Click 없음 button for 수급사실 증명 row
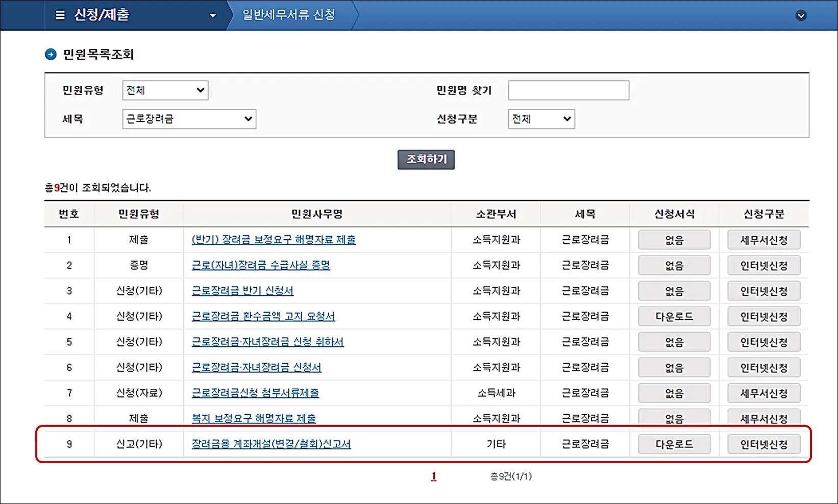838x504 pixels. [x=674, y=265]
